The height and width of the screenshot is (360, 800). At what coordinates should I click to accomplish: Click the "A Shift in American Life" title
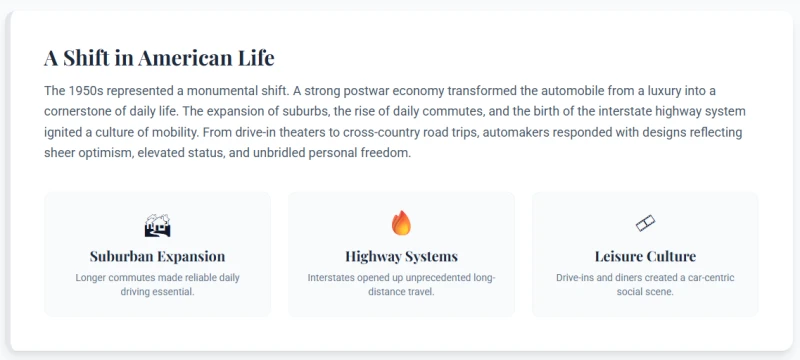159,58
